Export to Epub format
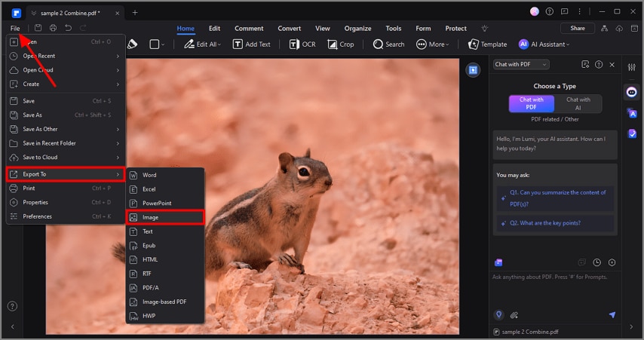The height and width of the screenshot is (340, 644). [165, 245]
